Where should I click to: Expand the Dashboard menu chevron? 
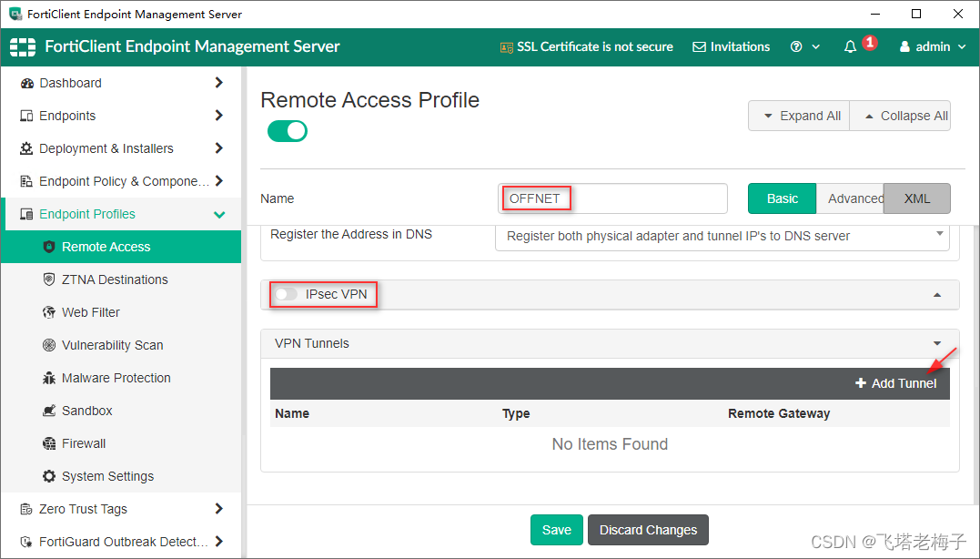218,83
